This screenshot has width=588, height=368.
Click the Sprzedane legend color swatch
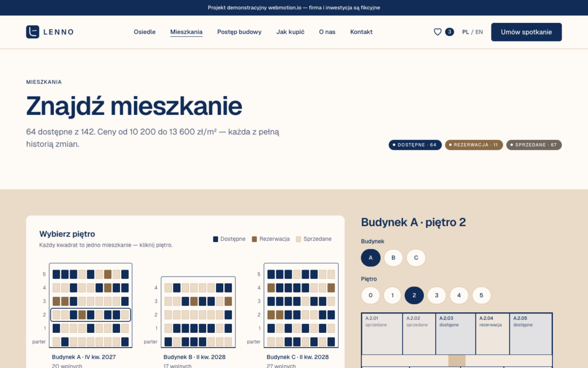(299, 239)
